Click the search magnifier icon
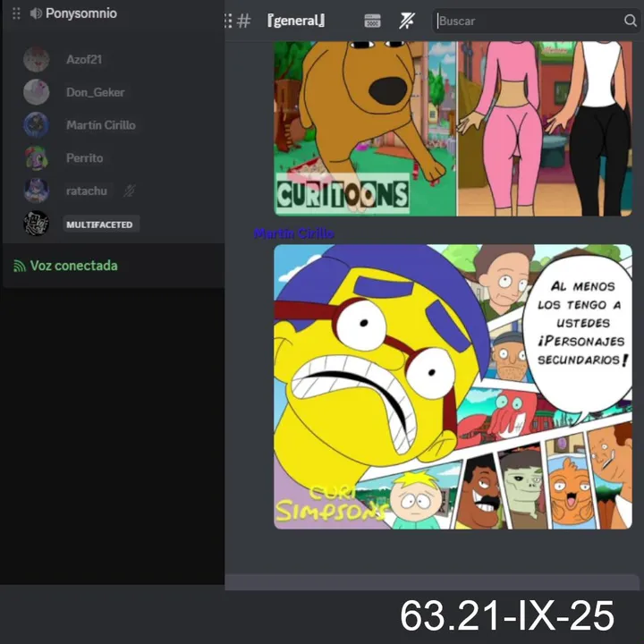The height and width of the screenshot is (644, 644). tap(630, 21)
